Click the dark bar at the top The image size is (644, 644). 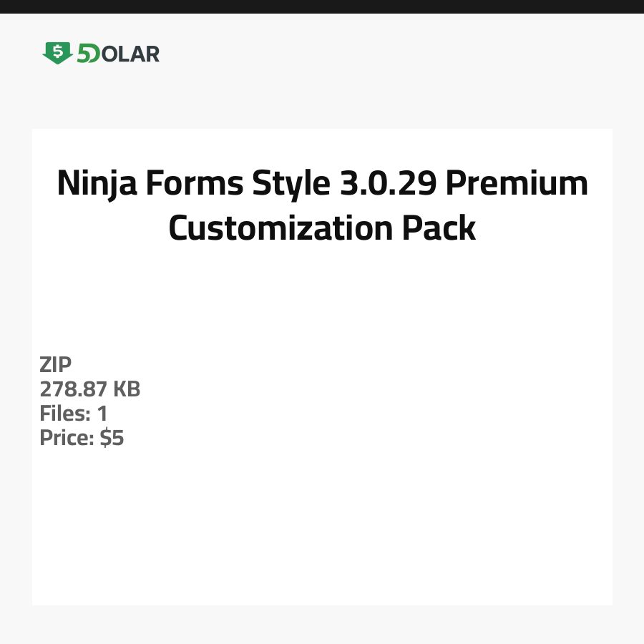(322, 6)
